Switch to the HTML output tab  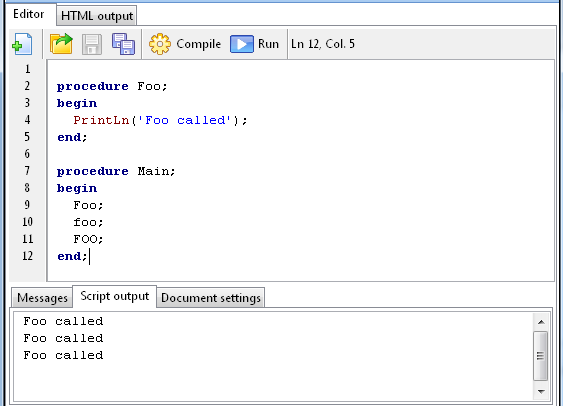[x=97, y=16]
